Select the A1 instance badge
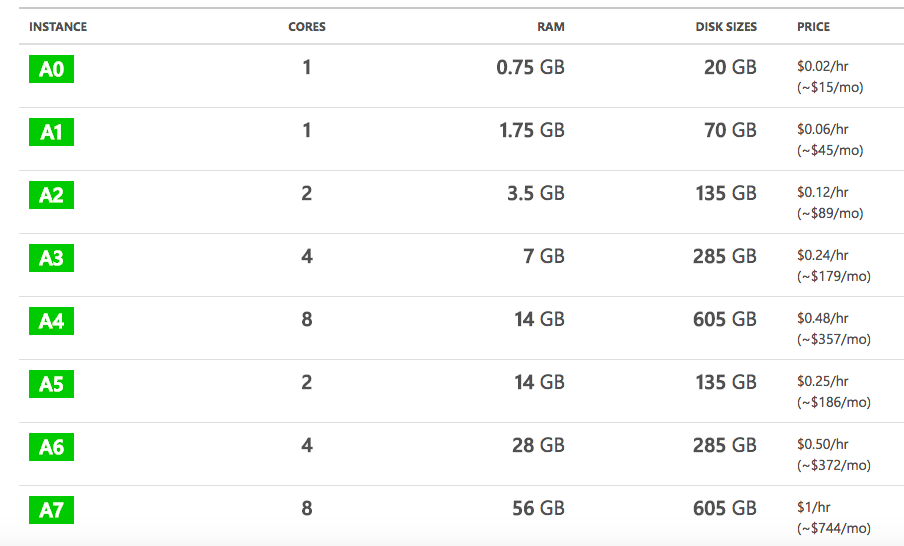Viewport: 904px width, 546px height. [51, 132]
